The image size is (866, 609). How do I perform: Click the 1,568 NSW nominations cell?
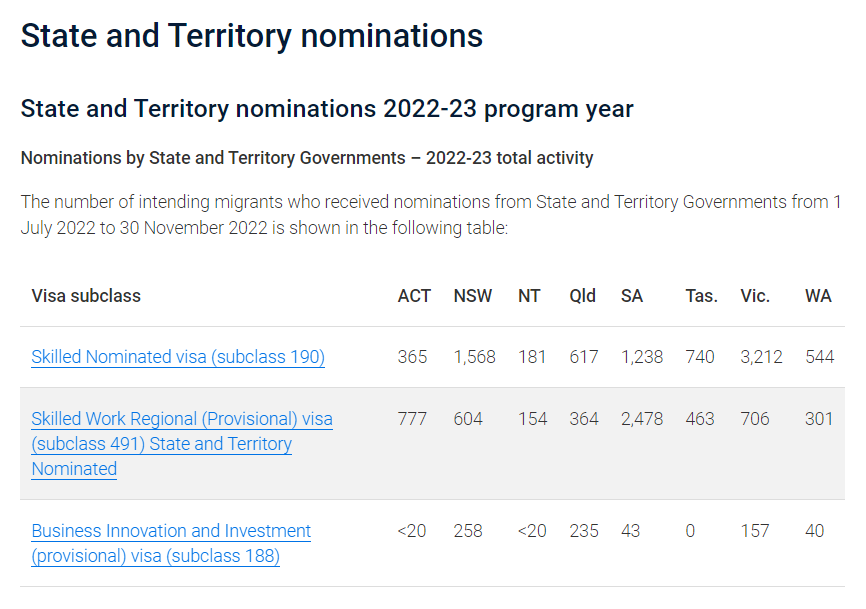(474, 357)
